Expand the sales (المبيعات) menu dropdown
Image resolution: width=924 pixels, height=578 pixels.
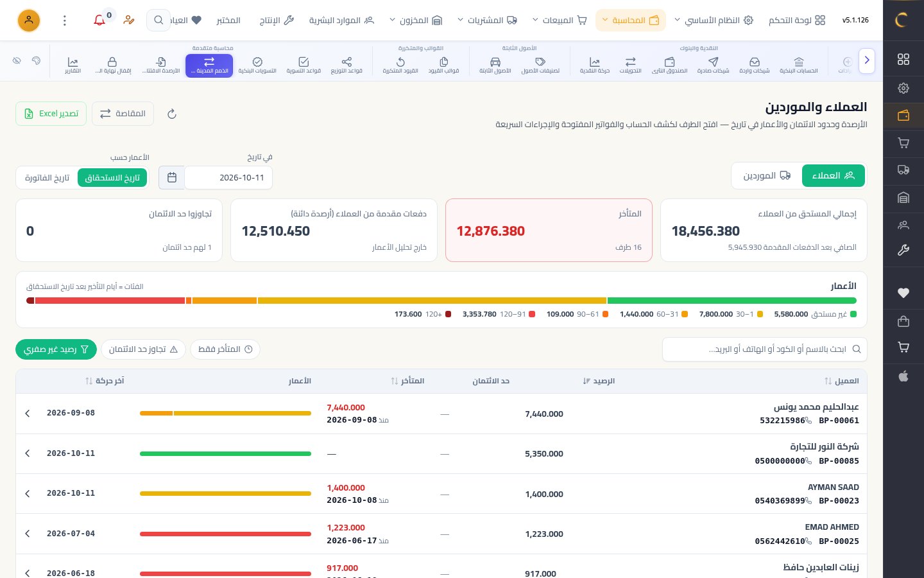(x=560, y=21)
